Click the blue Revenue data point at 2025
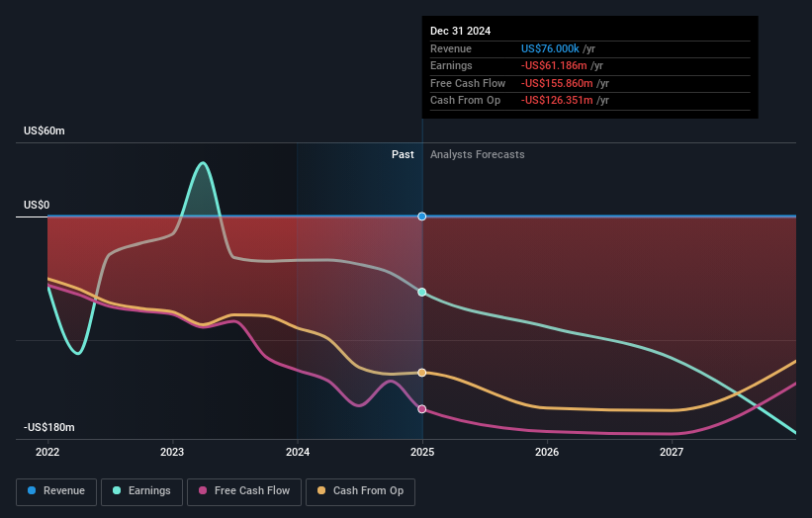The height and width of the screenshot is (518, 812). point(422,216)
